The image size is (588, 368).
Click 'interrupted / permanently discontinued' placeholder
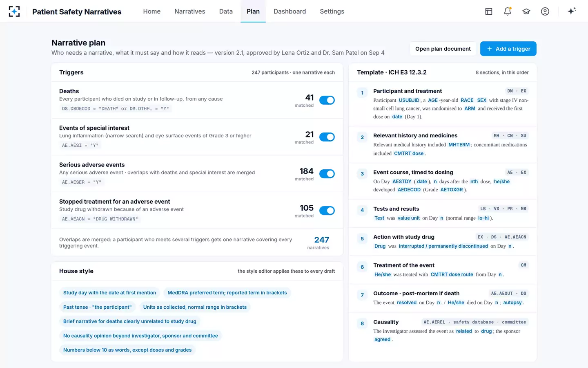click(x=443, y=246)
